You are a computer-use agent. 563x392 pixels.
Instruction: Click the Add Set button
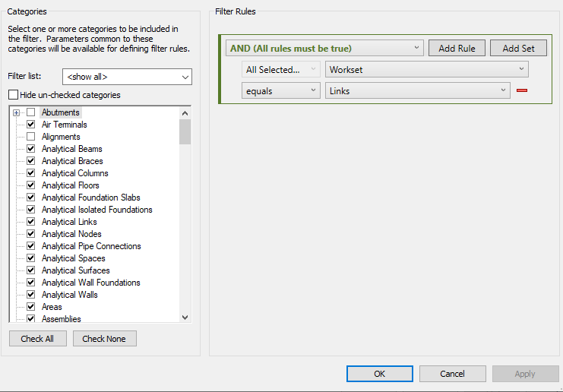(x=518, y=49)
